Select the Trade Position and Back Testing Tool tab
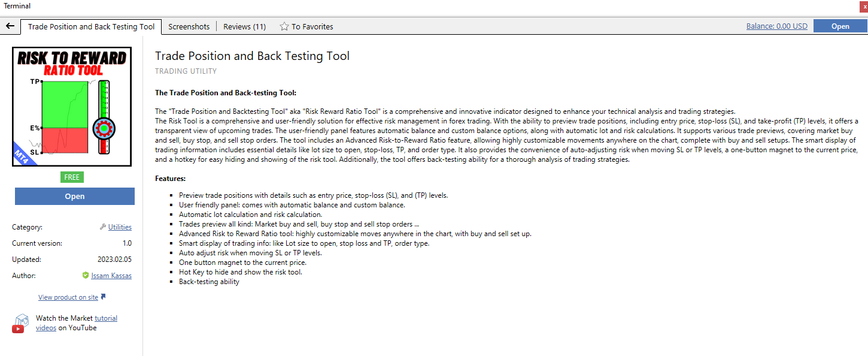Viewport: 868px width, 356px height. (x=91, y=26)
